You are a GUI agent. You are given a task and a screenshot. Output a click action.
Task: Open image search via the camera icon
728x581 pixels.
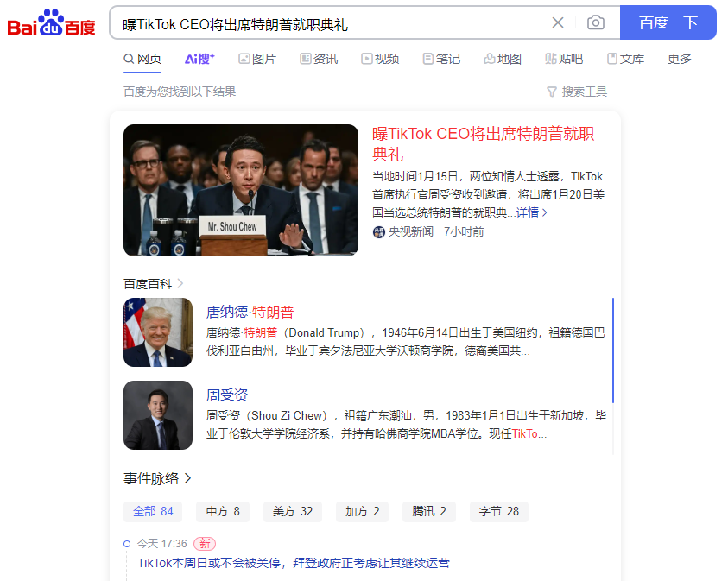coord(595,22)
